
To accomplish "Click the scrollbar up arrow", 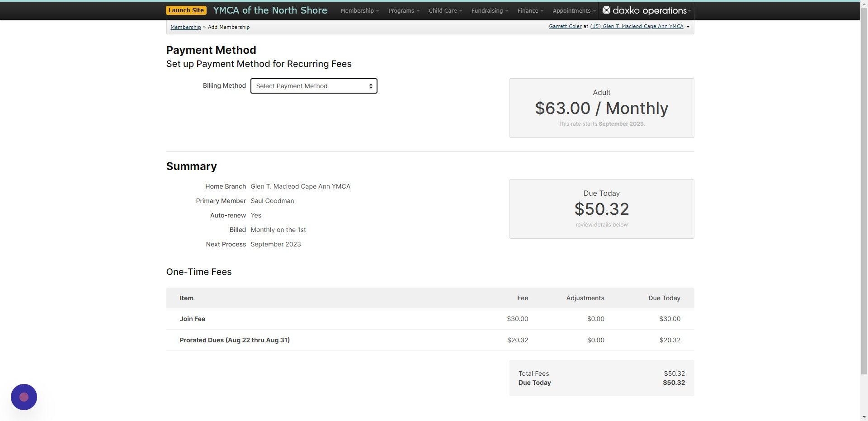I will 864,4.
